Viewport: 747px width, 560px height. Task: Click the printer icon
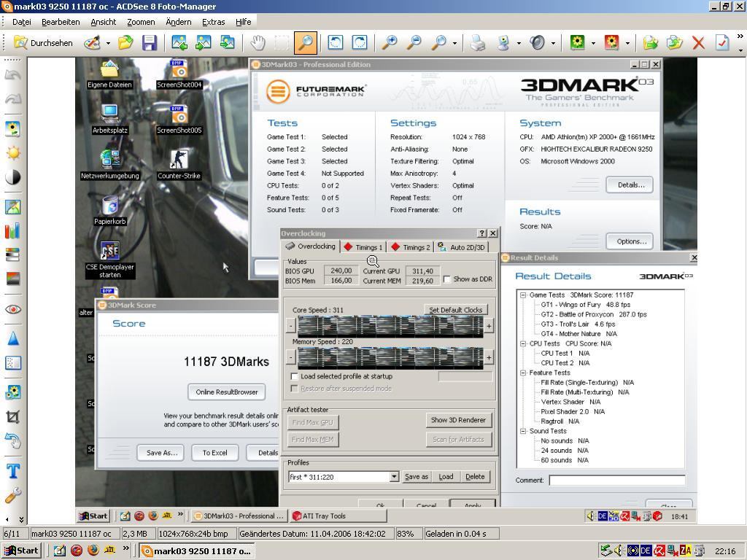(478, 43)
